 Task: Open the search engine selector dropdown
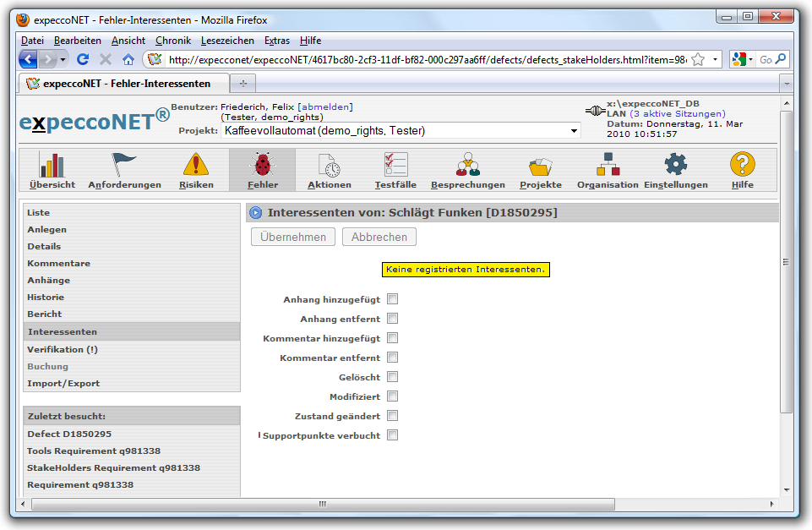[x=742, y=59]
